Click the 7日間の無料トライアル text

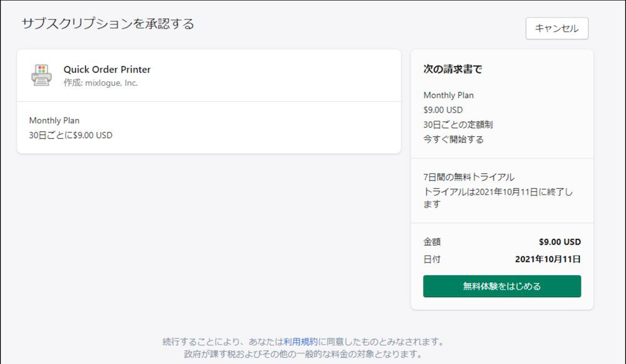pos(469,177)
